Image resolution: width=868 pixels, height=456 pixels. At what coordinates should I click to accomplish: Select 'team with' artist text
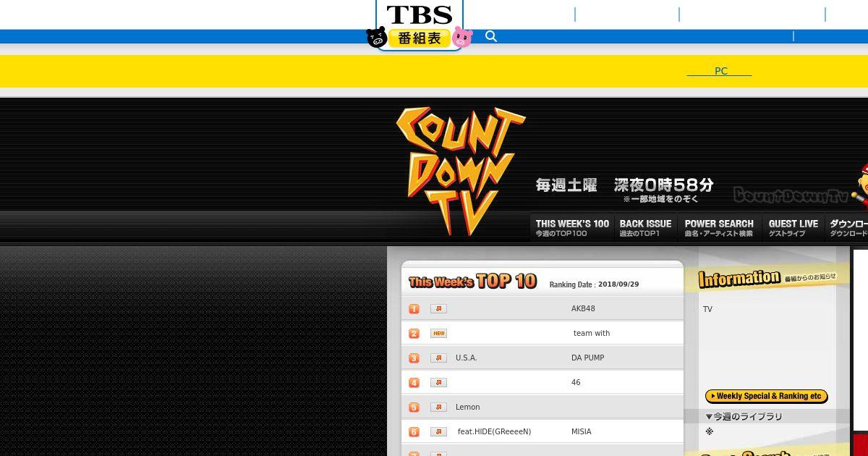tap(592, 333)
